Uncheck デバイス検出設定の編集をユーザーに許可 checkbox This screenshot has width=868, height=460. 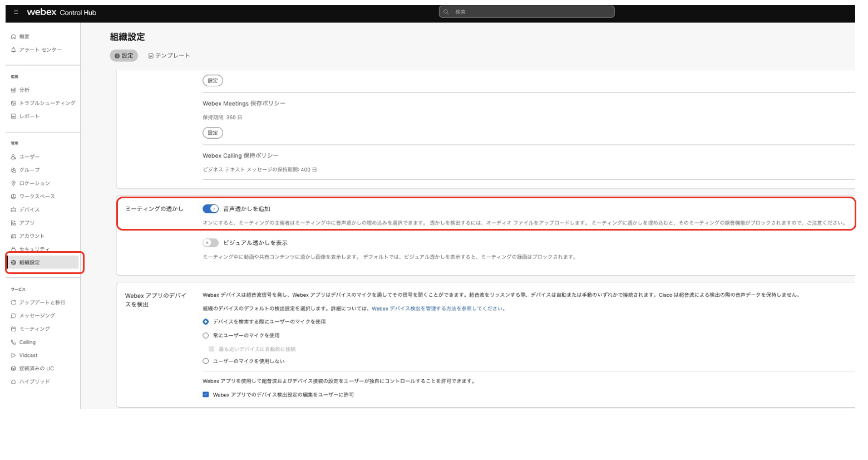tap(206, 395)
